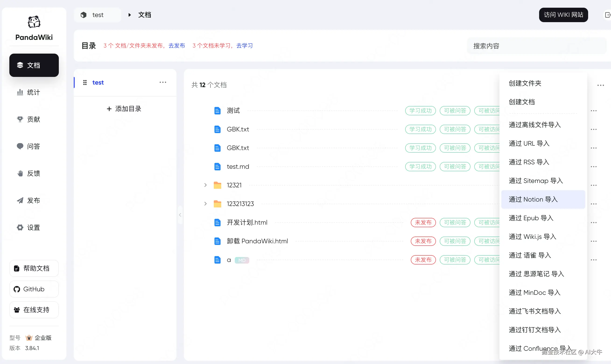
Task: Click 访问 WIKI 网站 button
Action: pyautogui.click(x=563, y=15)
